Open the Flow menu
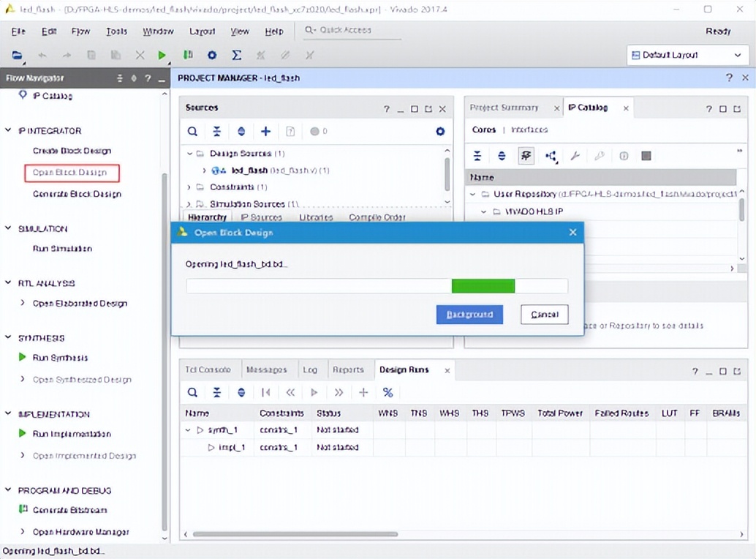 (80, 31)
